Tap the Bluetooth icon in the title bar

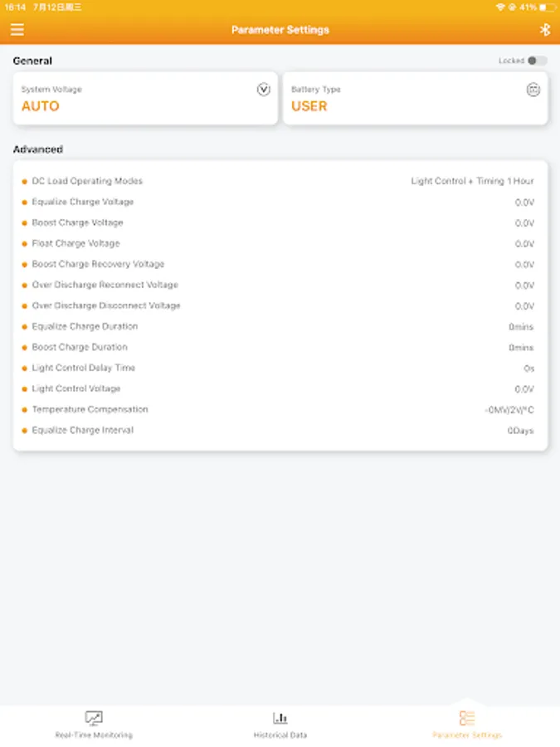pyautogui.click(x=545, y=29)
